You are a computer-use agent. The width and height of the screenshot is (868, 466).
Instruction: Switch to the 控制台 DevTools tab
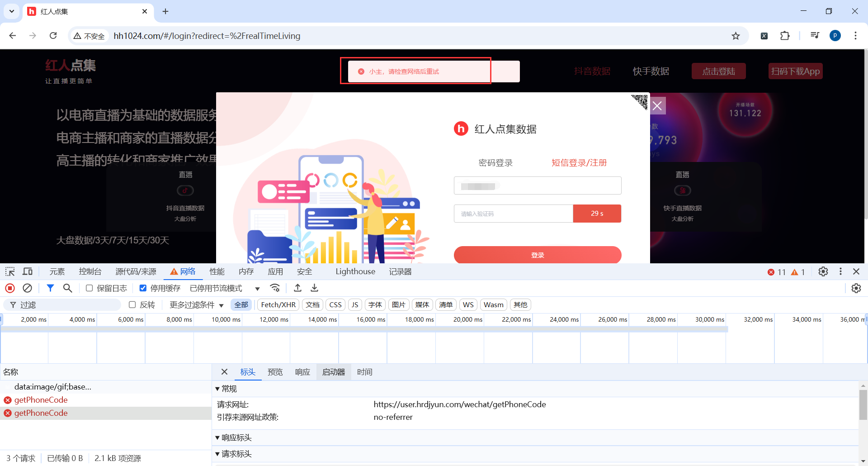(x=90, y=271)
